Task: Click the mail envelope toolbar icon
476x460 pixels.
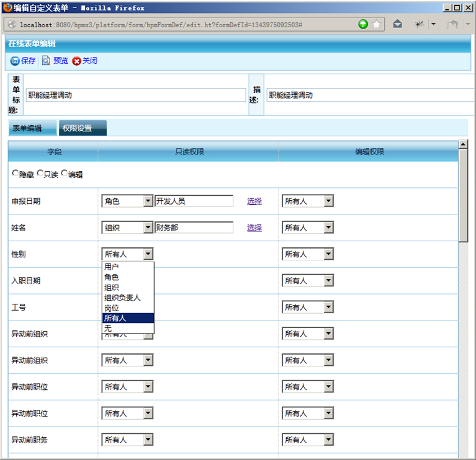Action: 397,24
